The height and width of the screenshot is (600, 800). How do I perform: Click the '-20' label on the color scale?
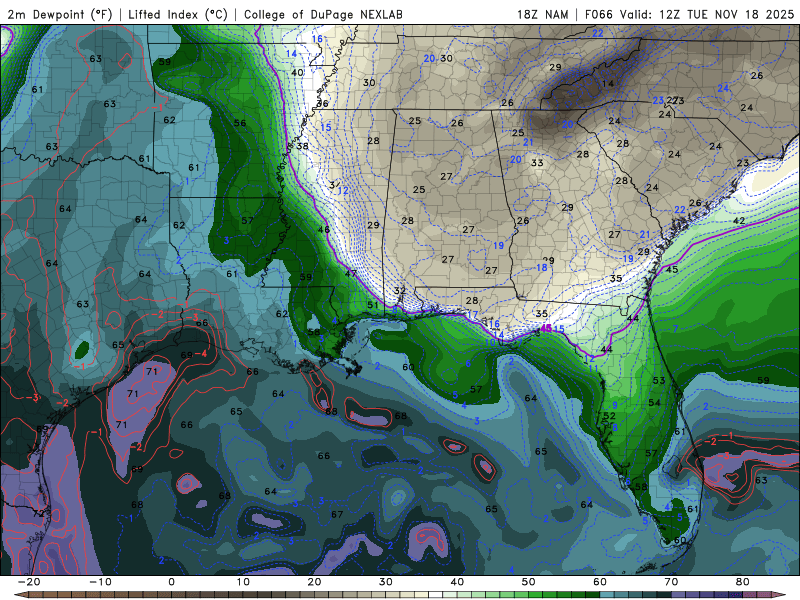(28, 582)
